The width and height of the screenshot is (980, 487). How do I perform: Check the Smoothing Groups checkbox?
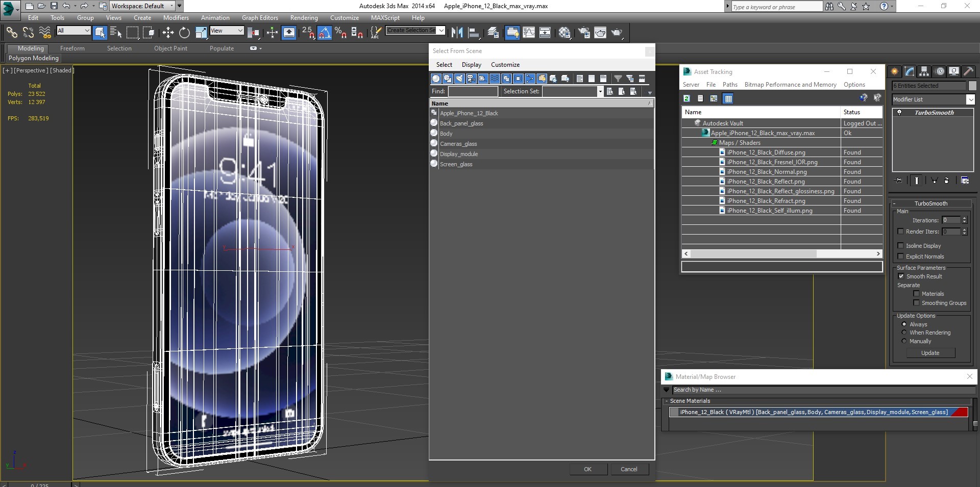[x=916, y=303]
